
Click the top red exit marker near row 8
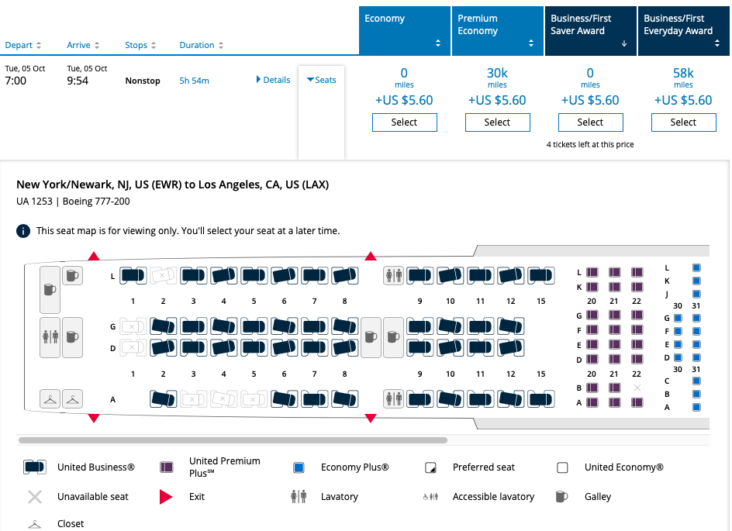coord(371,256)
